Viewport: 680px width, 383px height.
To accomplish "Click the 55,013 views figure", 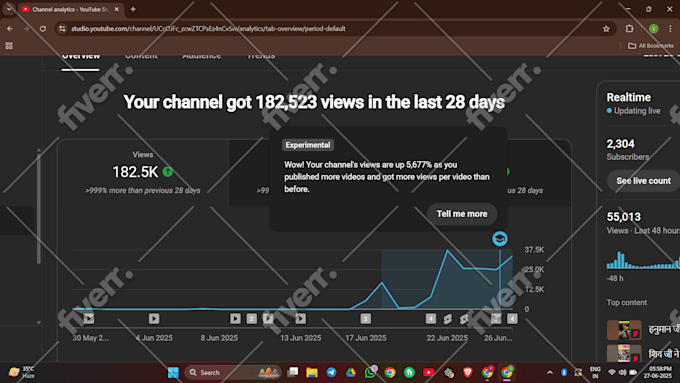I will tap(624, 217).
